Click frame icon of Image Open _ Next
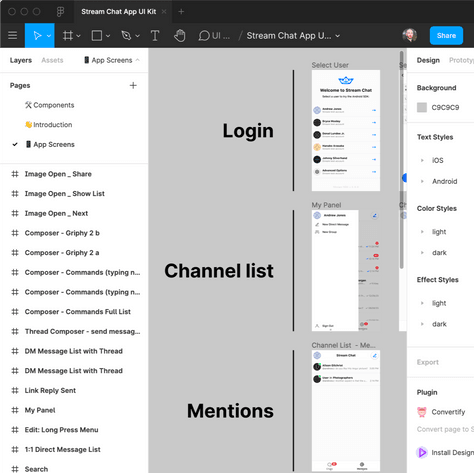 click(x=15, y=213)
